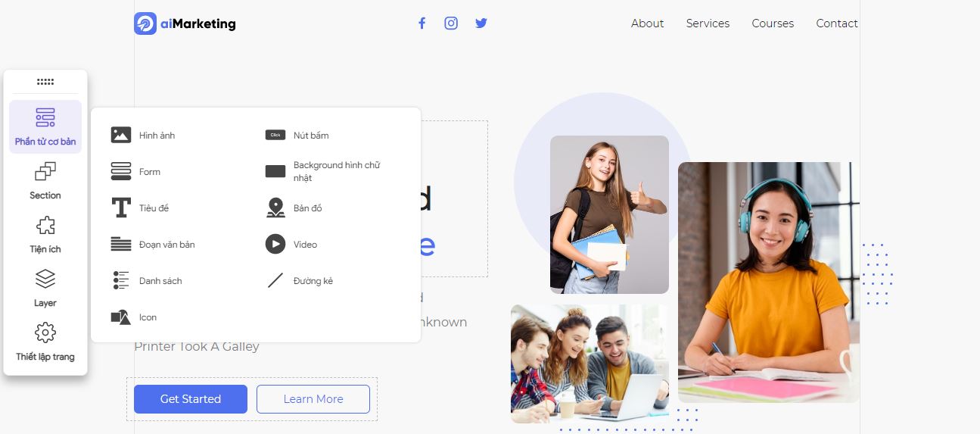Select the Hình ảnh image element icon
Screen dimensions: 980x434
click(x=121, y=136)
